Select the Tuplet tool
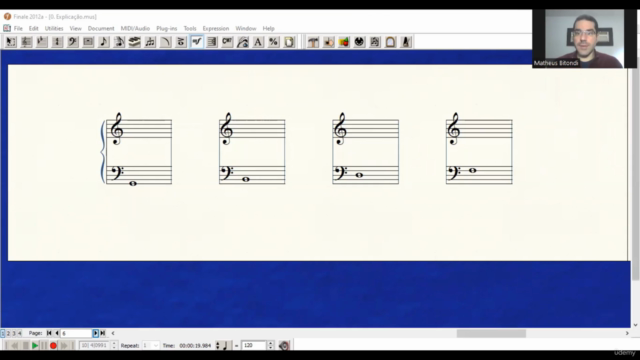Image resolution: width=640 pixels, height=360 pixels. coord(150,42)
